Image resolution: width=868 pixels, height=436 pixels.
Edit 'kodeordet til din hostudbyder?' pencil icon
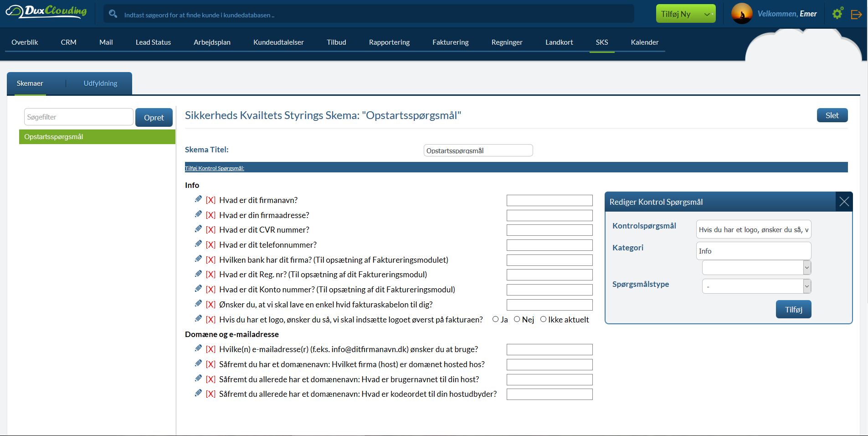(198, 393)
